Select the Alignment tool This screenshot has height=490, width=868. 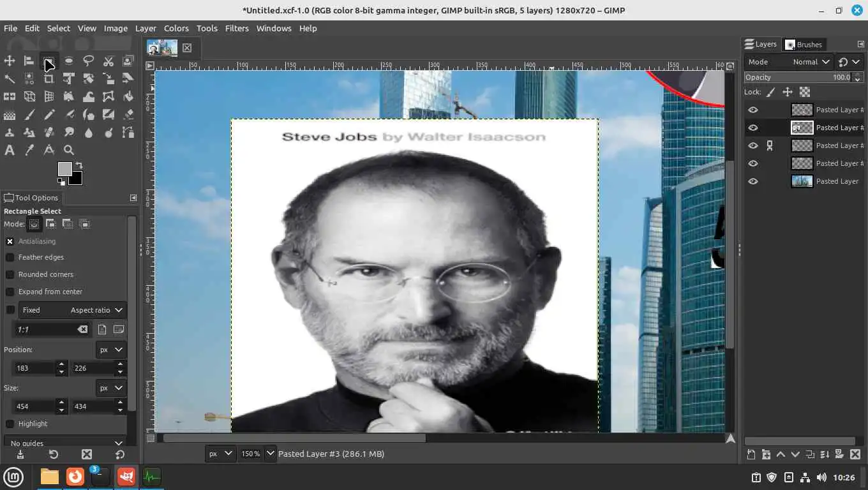[x=29, y=61]
